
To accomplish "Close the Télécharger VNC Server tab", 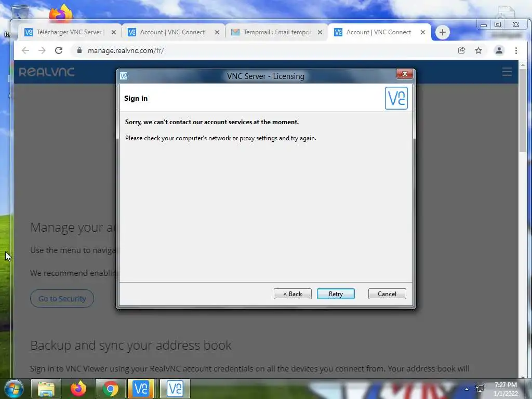I will click(x=114, y=32).
